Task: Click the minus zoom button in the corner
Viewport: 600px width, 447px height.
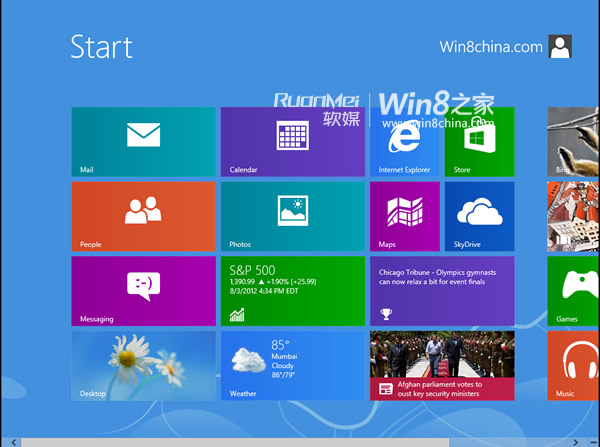Action: point(593,442)
